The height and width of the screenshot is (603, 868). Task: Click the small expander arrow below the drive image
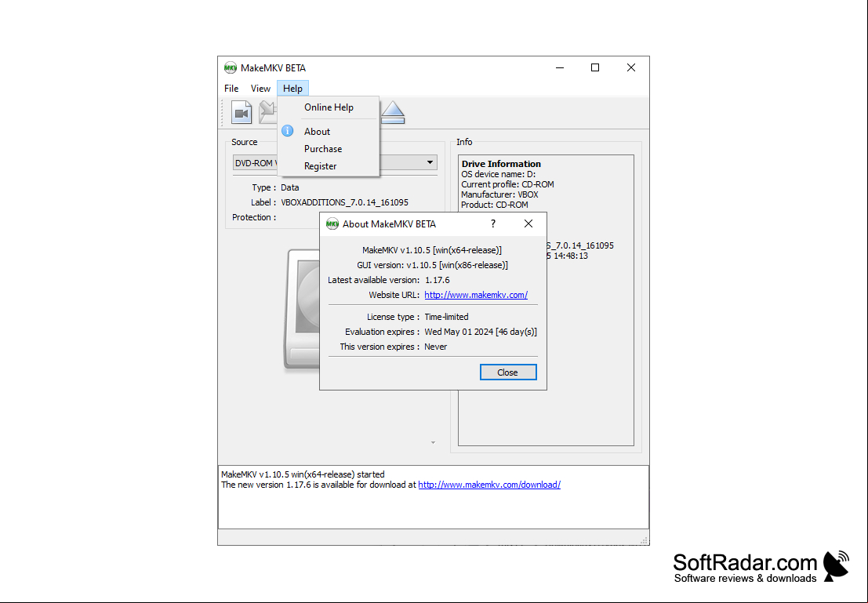tap(433, 442)
